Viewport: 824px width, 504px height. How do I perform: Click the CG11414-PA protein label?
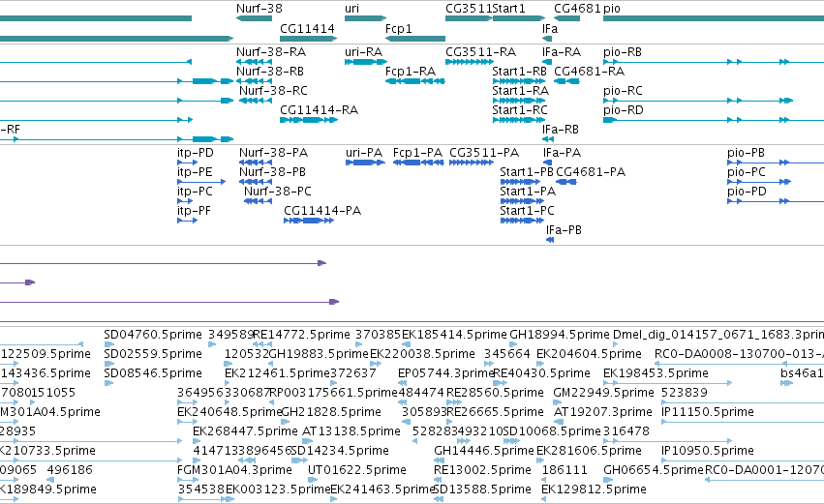point(322,211)
